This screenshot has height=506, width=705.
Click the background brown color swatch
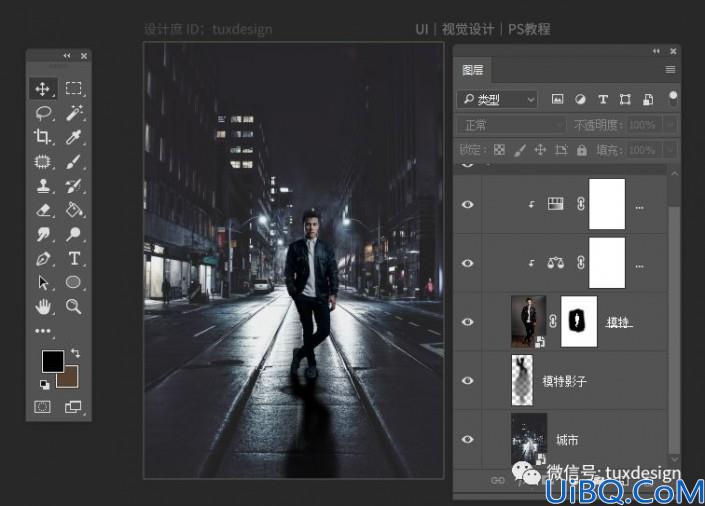pyautogui.click(x=70, y=379)
